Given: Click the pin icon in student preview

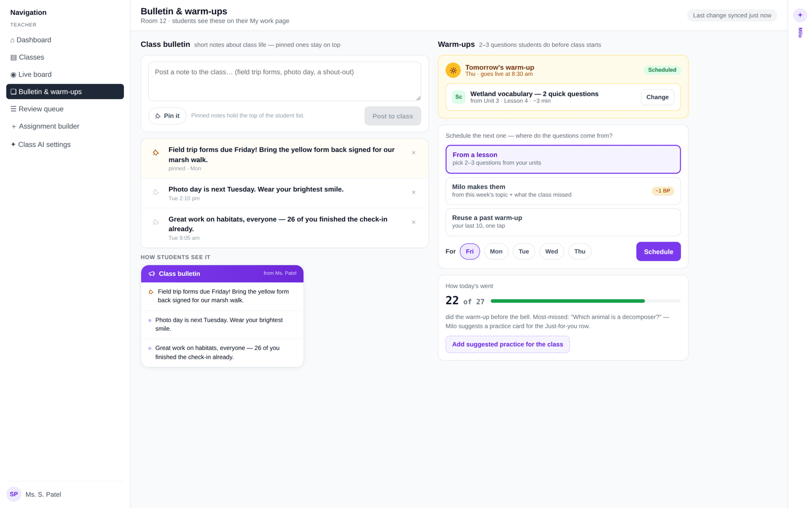Looking at the screenshot, I should tap(151, 292).
